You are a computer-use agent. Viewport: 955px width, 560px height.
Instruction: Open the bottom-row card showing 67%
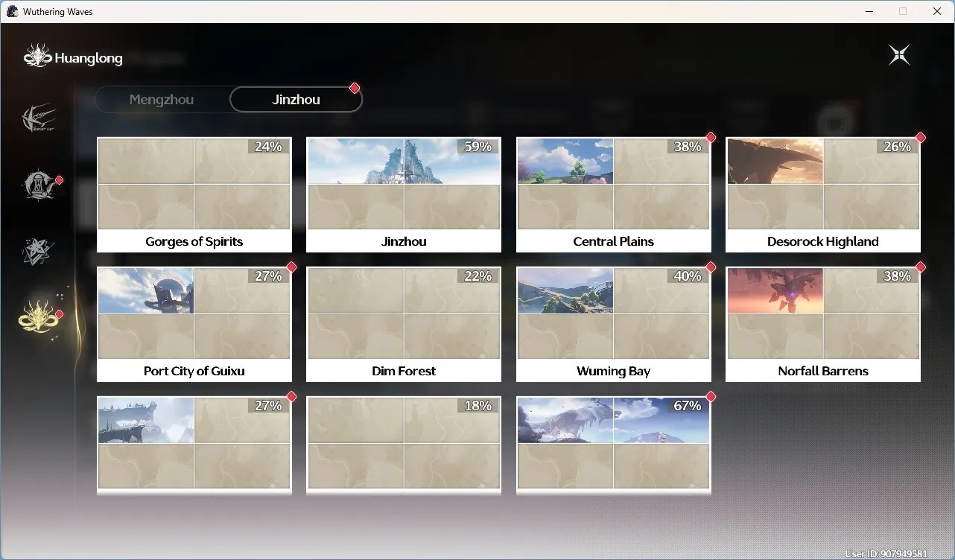614,445
